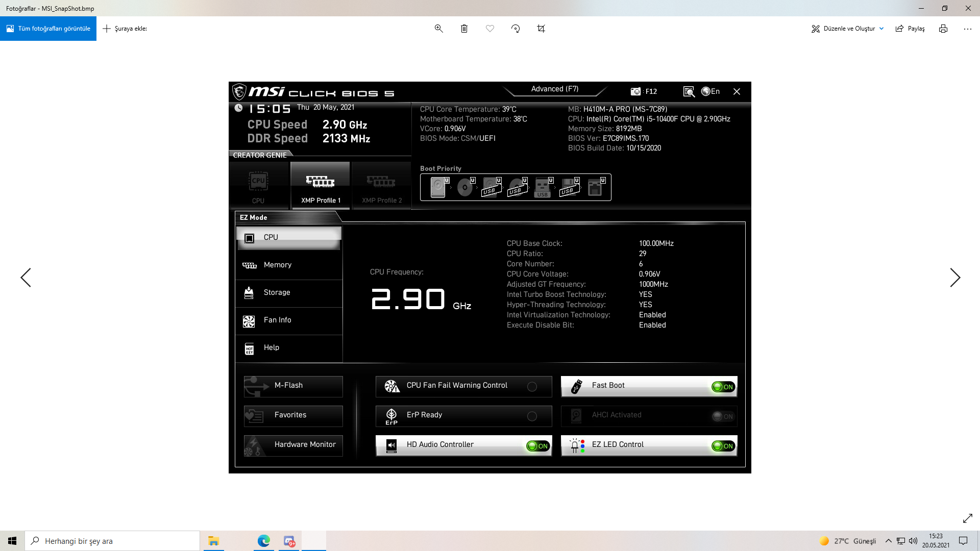Open the Windows Start menu

coord(12,541)
